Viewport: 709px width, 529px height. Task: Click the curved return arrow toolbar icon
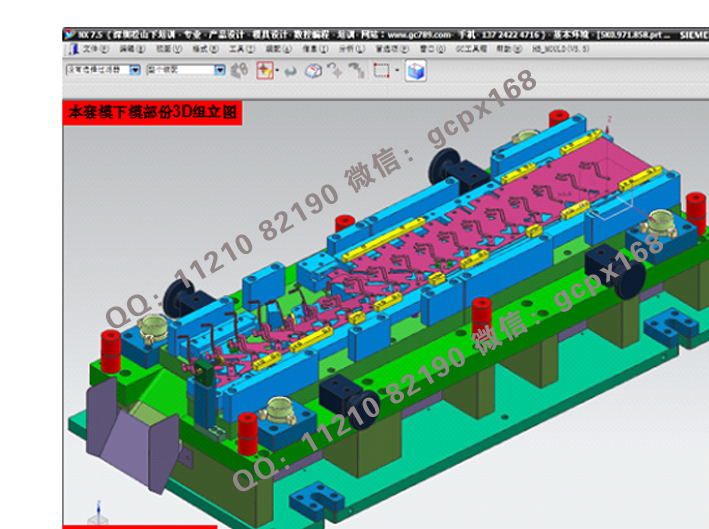[x=290, y=71]
